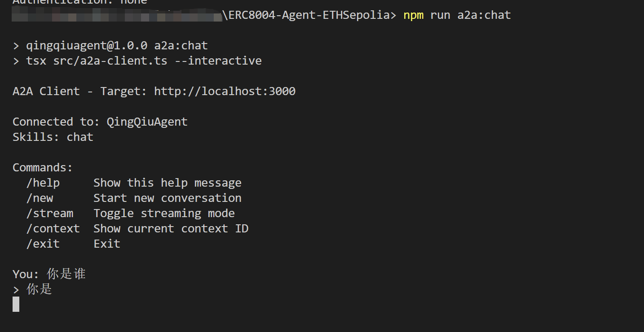644x332 pixels.
Task: Open the http://localhost:3000 target URL
Action: tap(225, 92)
